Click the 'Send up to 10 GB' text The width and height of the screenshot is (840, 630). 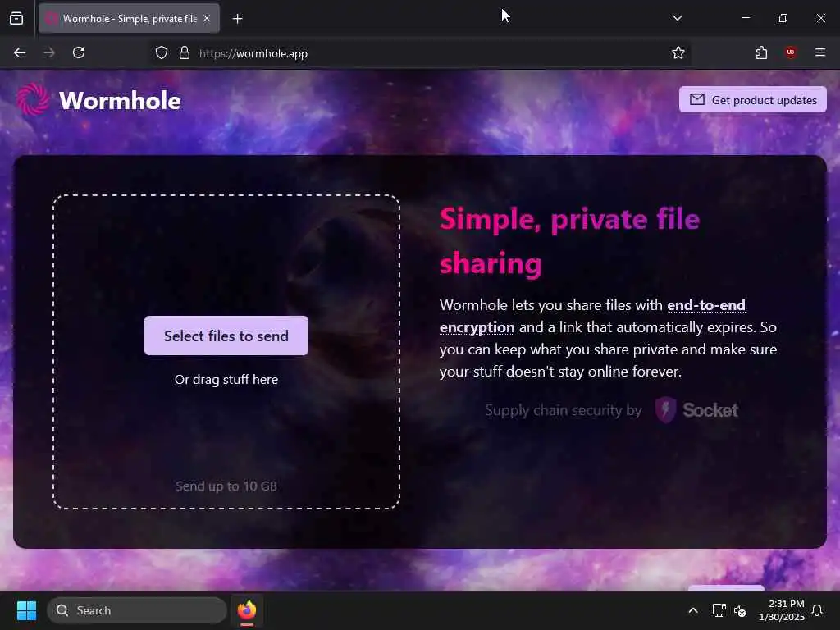[x=226, y=486]
